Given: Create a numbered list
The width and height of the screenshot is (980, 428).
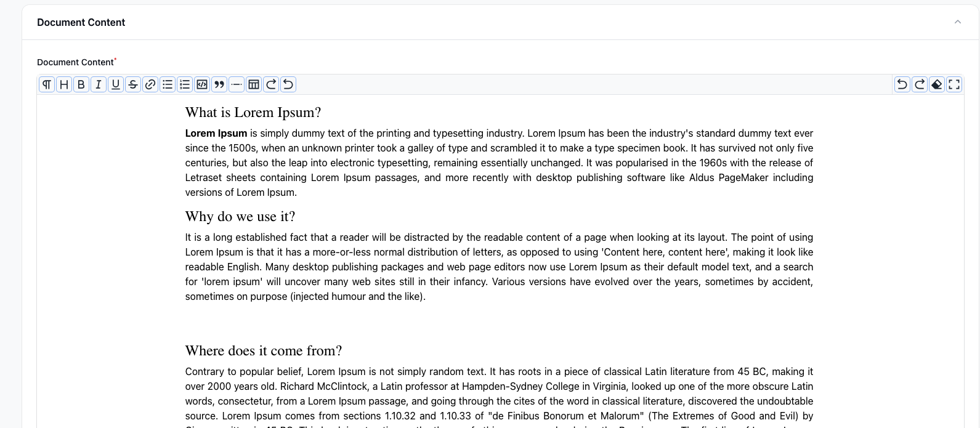Looking at the screenshot, I should [x=185, y=84].
